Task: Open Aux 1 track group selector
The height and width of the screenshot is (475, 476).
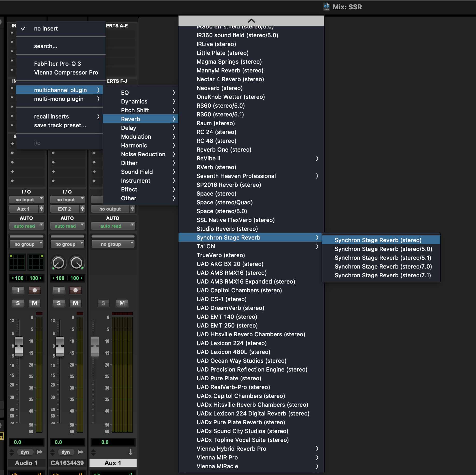Action: coord(113,244)
